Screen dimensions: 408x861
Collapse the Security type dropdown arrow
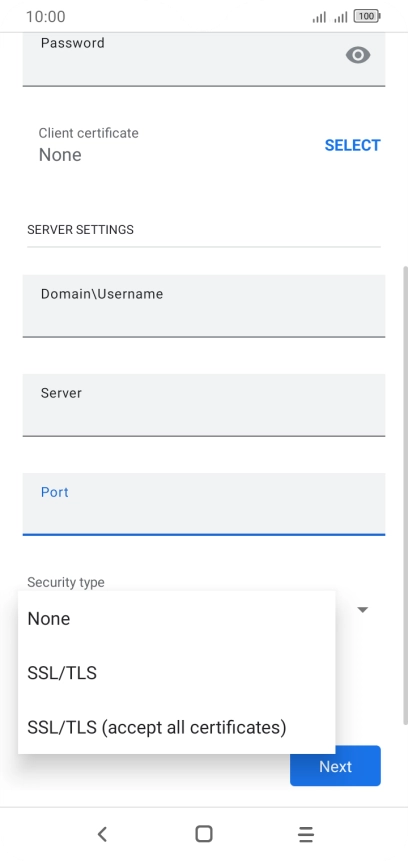(362, 610)
